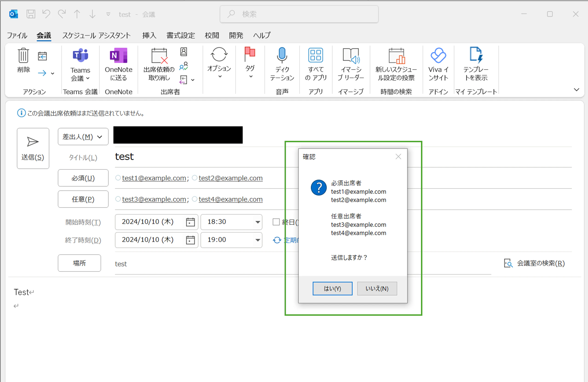The width and height of the screenshot is (588, 382).
Task: Click 出席依頼の取り消し calendar icon
Action: pyautogui.click(x=159, y=56)
